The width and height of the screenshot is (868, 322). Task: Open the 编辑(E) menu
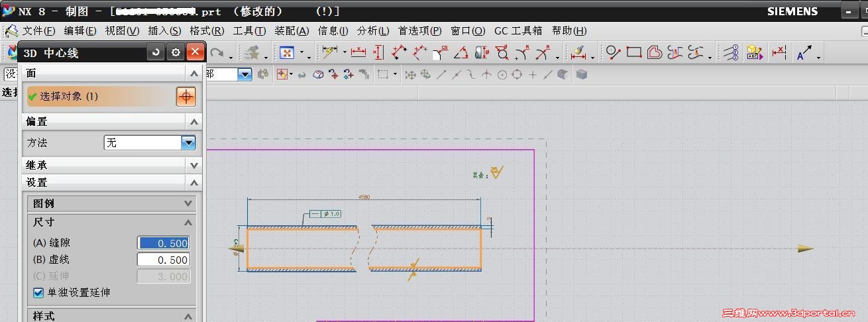click(x=80, y=30)
